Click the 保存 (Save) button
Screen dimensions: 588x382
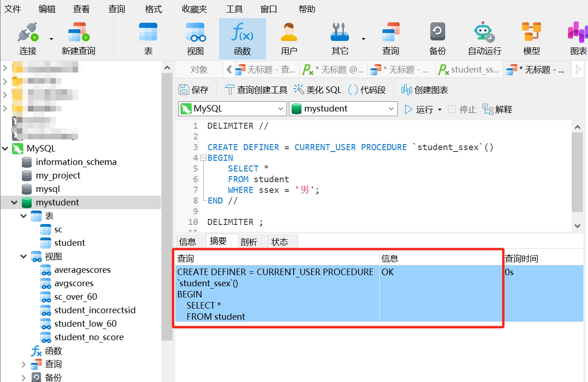194,90
